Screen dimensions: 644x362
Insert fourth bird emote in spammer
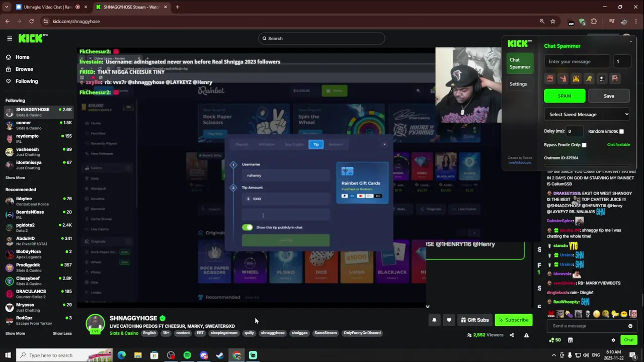[589, 78]
